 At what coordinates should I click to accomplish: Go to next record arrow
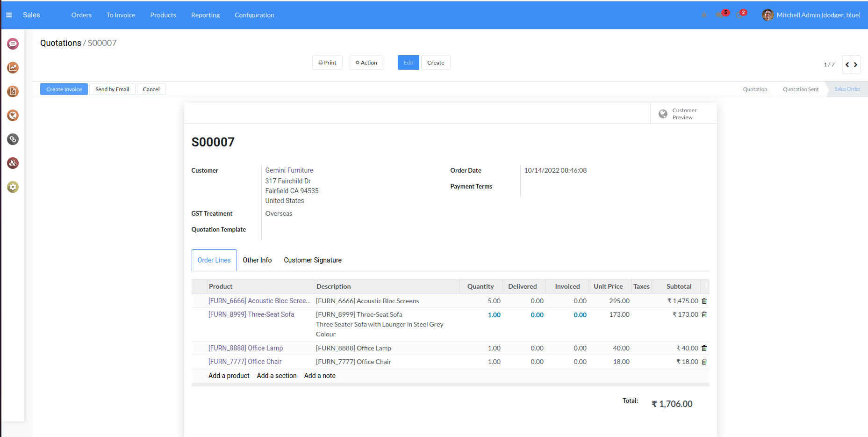click(855, 65)
